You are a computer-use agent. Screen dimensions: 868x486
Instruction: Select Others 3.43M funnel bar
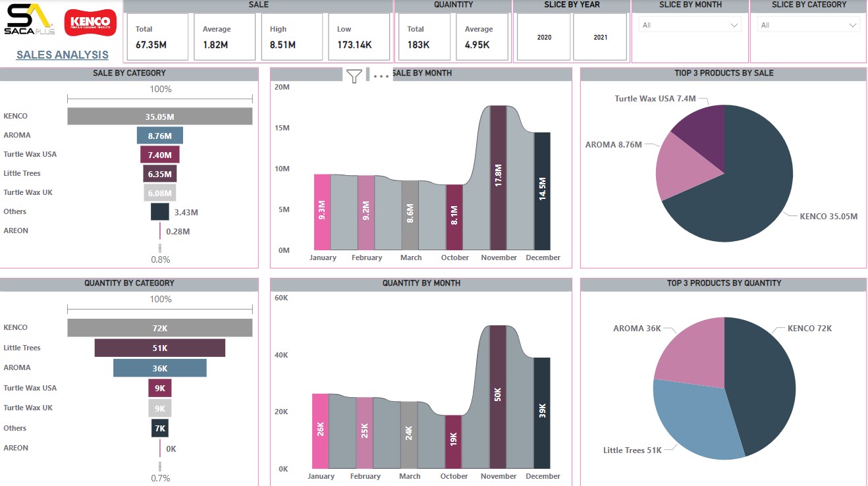(160, 212)
